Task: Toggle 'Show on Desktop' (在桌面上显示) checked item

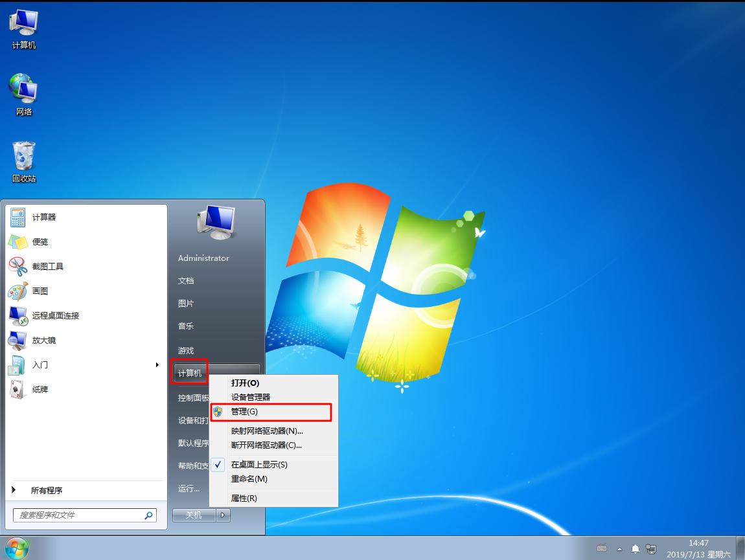Action: click(259, 465)
